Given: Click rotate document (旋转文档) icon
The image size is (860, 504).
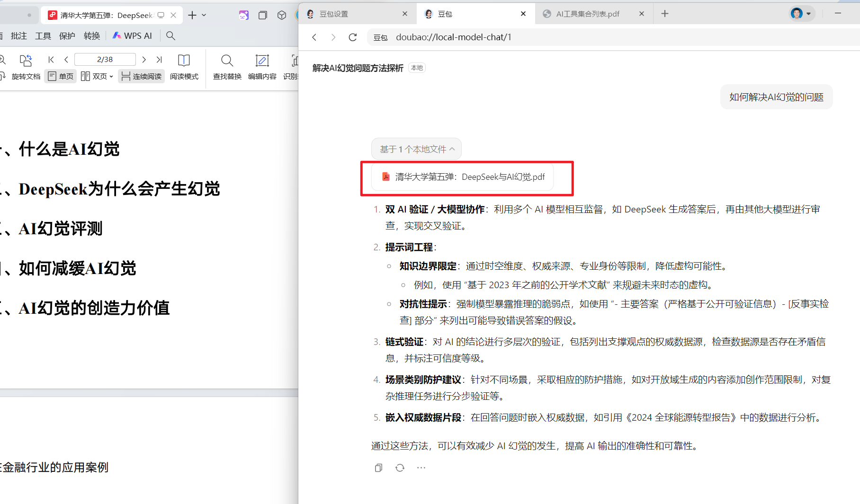Looking at the screenshot, I should tap(26, 67).
